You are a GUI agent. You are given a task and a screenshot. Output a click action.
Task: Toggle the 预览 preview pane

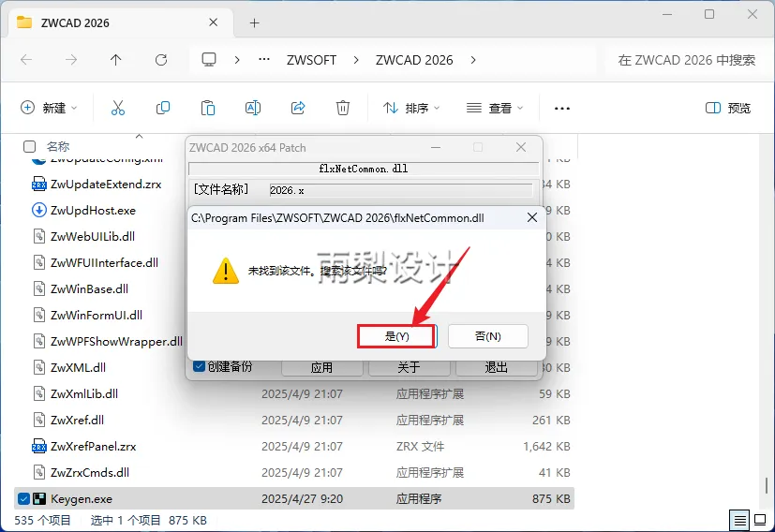tap(727, 108)
